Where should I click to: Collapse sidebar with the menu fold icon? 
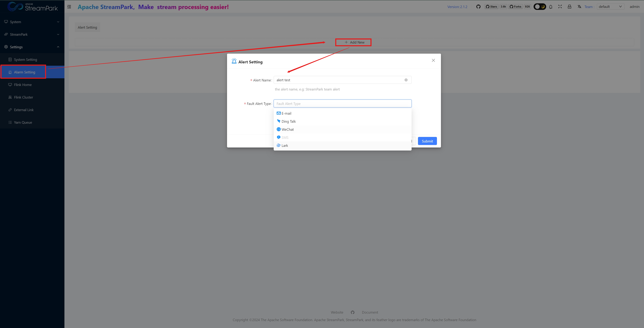click(x=69, y=7)
